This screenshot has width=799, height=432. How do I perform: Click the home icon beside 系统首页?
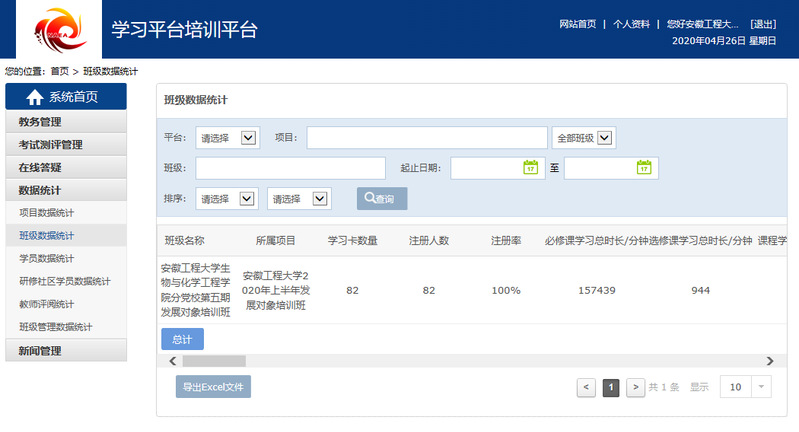(35, 97)
